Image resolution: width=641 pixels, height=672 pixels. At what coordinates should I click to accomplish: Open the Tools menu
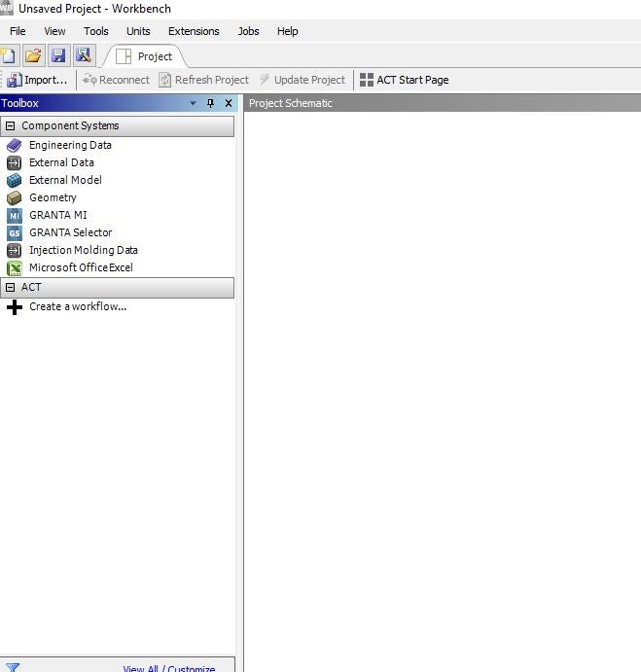(95, 31)
